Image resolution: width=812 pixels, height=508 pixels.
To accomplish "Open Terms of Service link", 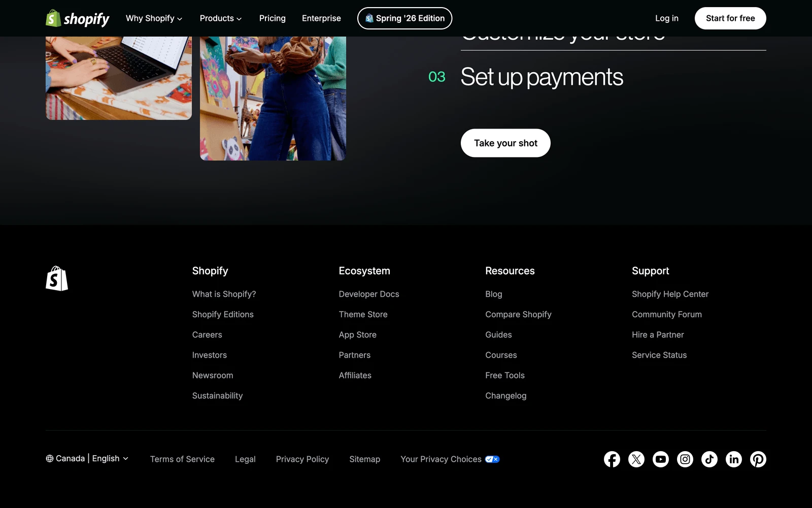I will (x=182, y=459).
